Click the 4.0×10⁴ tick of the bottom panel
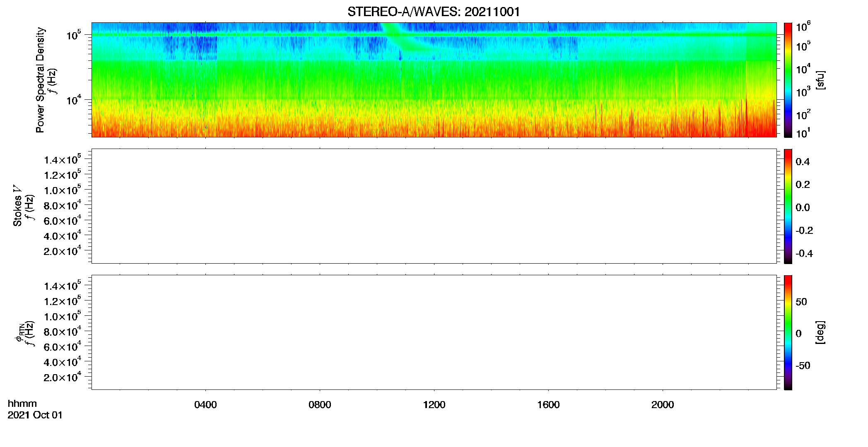 pyautogui.click(x=63, y=361)
